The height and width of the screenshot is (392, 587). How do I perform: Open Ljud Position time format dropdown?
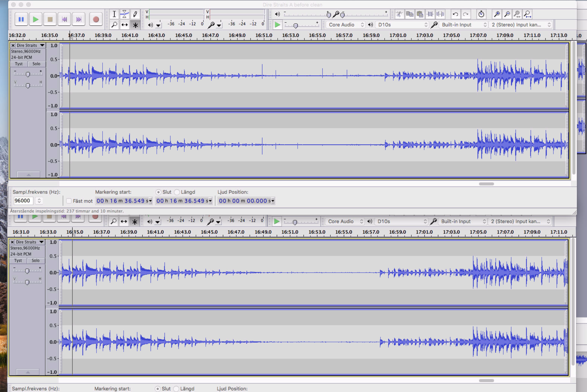273,201
